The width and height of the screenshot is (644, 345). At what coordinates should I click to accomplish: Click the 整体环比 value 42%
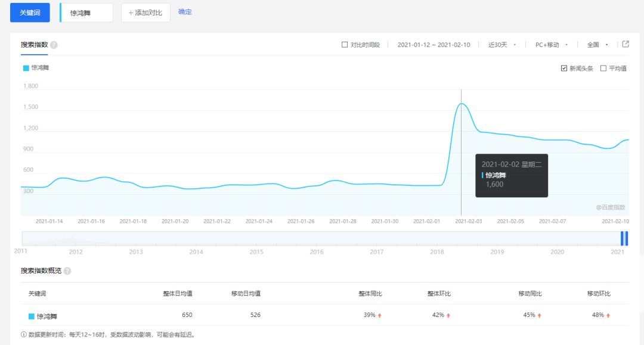point(438,315)
